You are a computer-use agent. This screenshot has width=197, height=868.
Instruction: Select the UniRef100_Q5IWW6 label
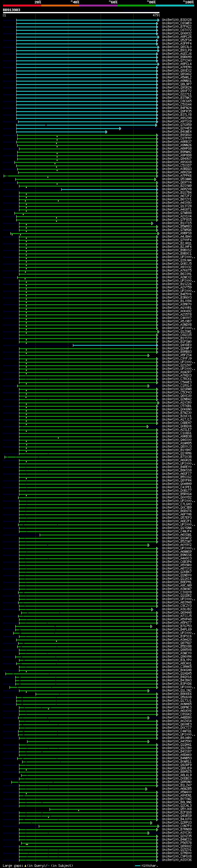tap(177, 179)
